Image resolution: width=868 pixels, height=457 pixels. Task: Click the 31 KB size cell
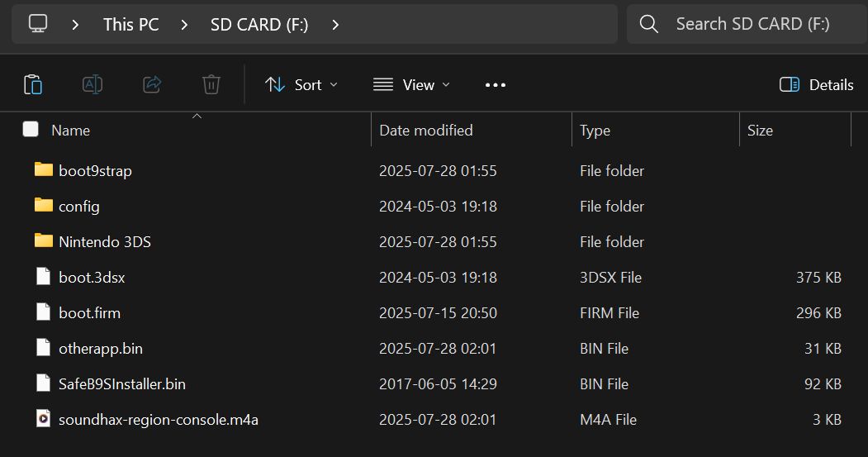coord(823,349)
